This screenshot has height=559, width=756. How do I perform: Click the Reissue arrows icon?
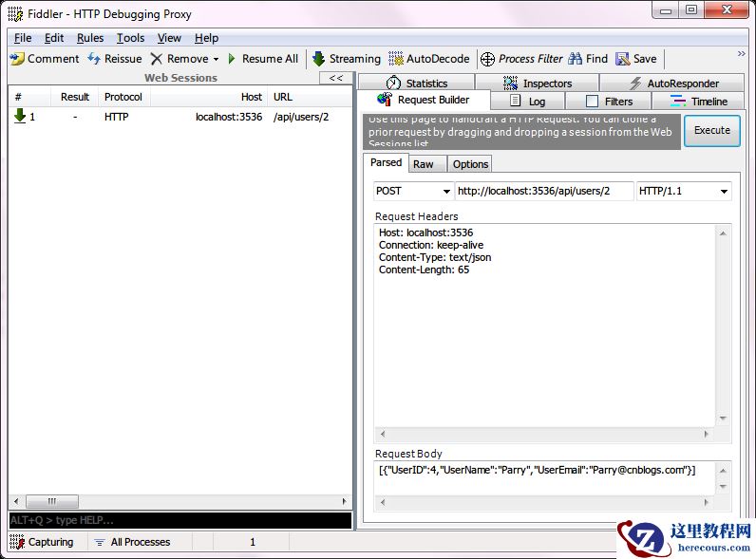pyautogui.click(x=94, y=59)
